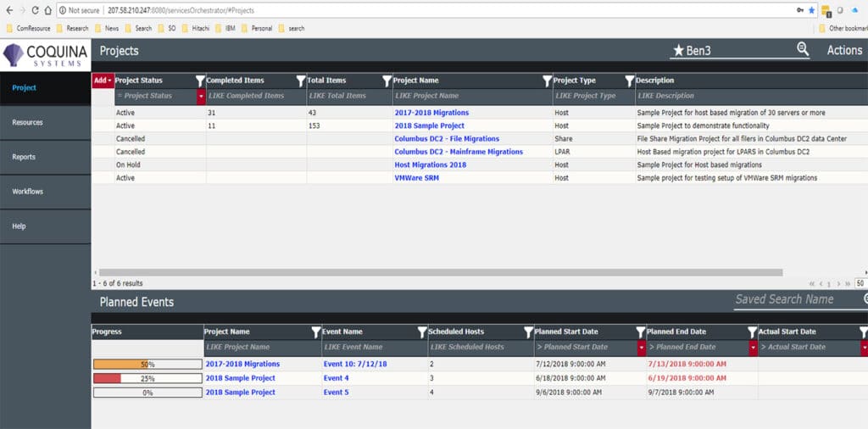The width and height of the screenshot is (868, 429).
Task: Click the 25% progress bar
Action: click(x=147, y=379)
